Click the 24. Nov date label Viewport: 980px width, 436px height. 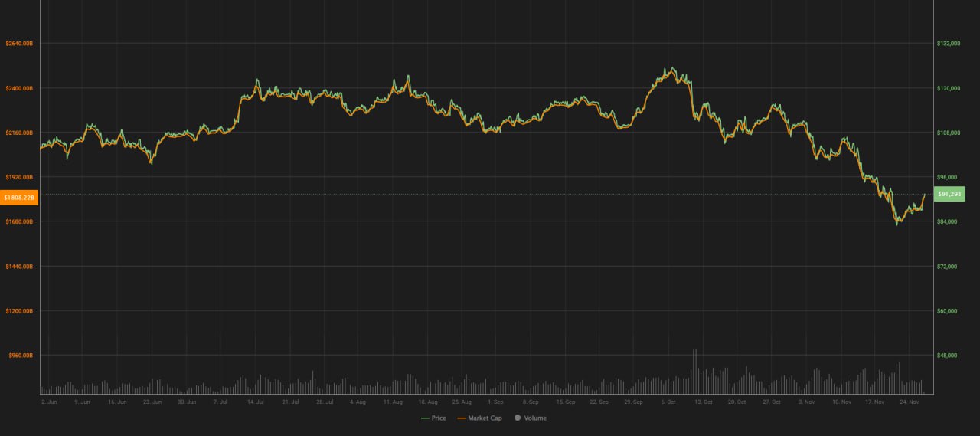[x=910, y=402]
